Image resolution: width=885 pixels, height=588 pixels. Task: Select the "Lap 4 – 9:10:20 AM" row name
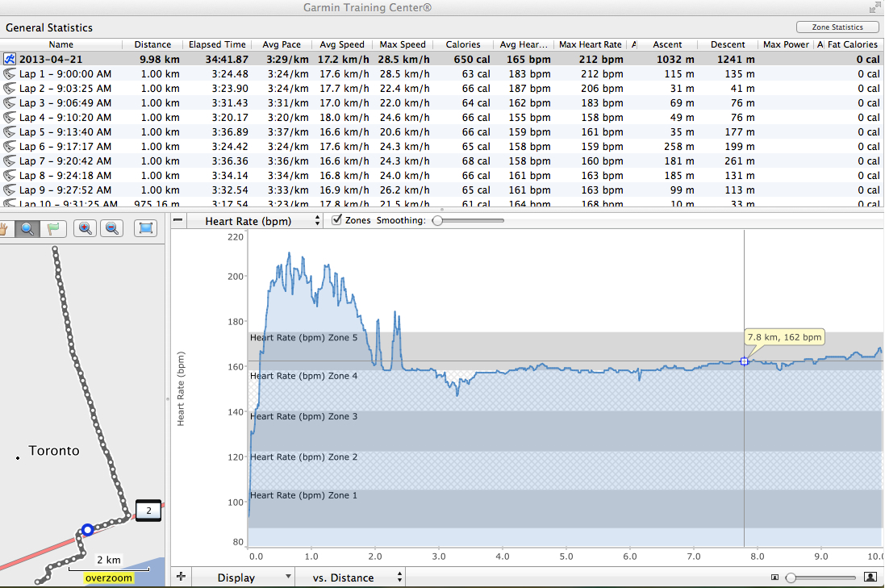point(65,118)
